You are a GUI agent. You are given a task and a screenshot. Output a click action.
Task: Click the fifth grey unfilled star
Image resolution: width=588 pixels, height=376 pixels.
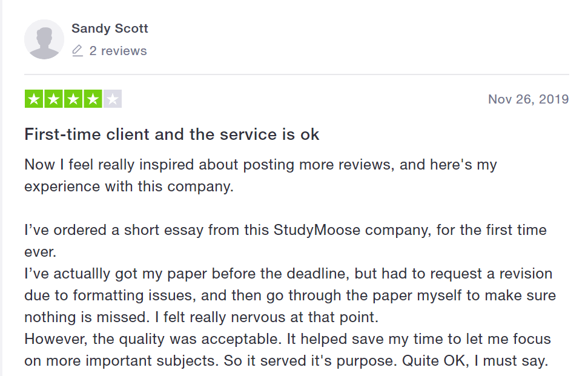tap(113, 99)
